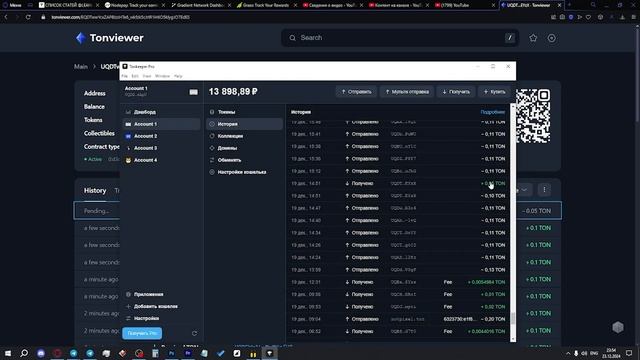
Task: Open the 19 дек 12:31 Получено transaction
Action: pyautogui.click(x=398, y=282)
